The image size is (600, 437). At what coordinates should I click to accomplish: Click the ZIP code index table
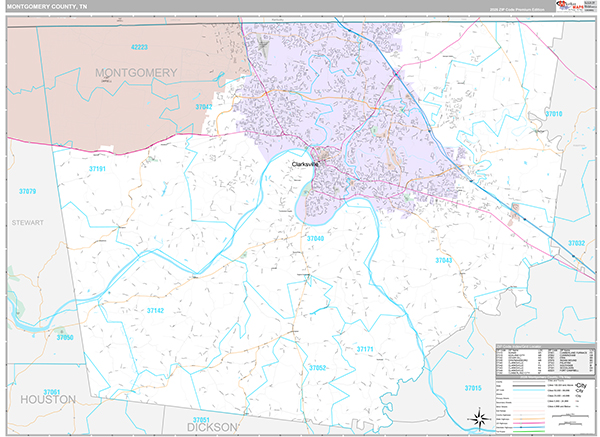546,359
